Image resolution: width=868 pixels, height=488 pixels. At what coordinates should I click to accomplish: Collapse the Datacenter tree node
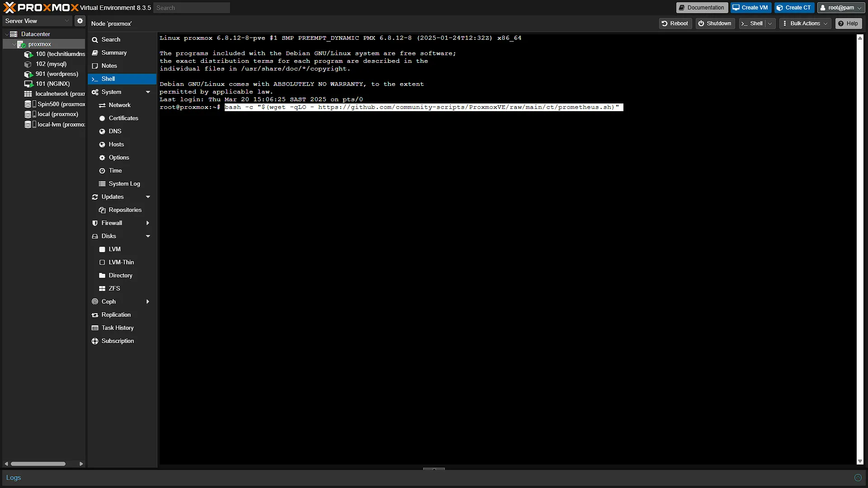(x=6, y=34)
